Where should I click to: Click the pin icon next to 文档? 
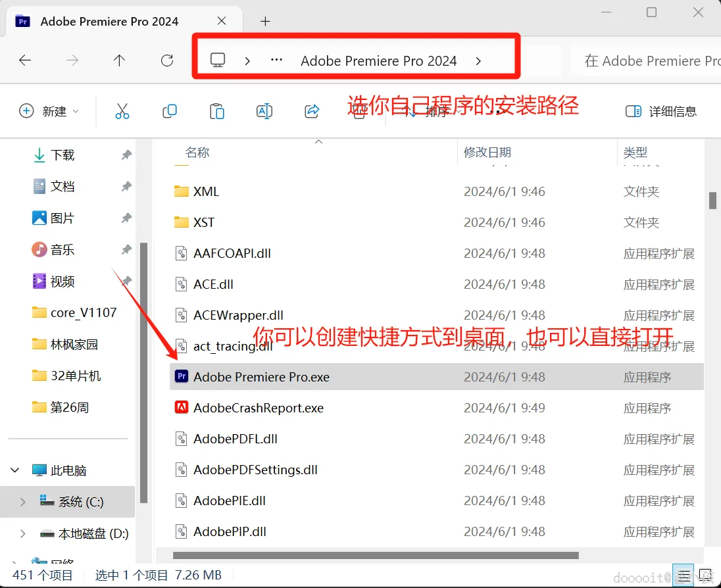[x=126, y=186]
